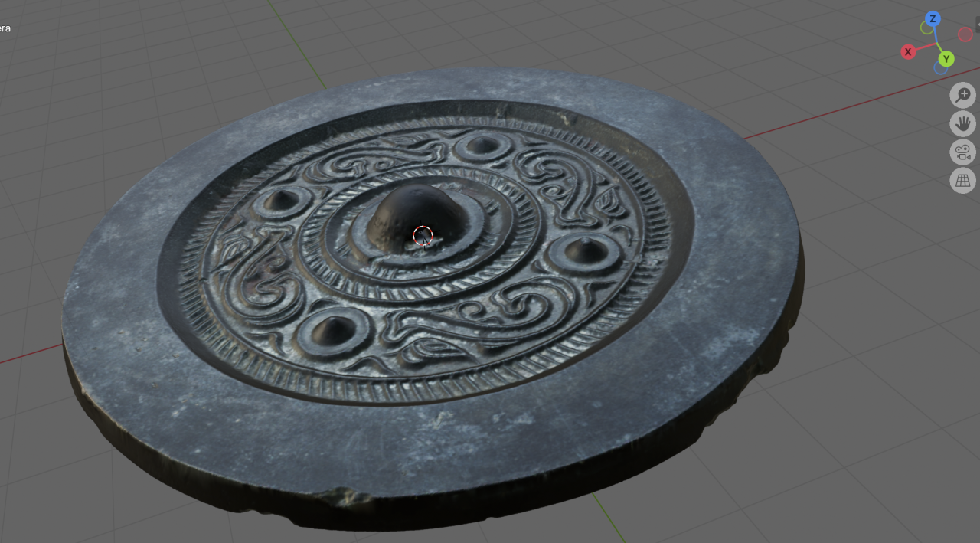The width and height of the screenshot is (980, 543).
Task: Click the blue Z axis on the gizmo
Action: tap(932, 18)
